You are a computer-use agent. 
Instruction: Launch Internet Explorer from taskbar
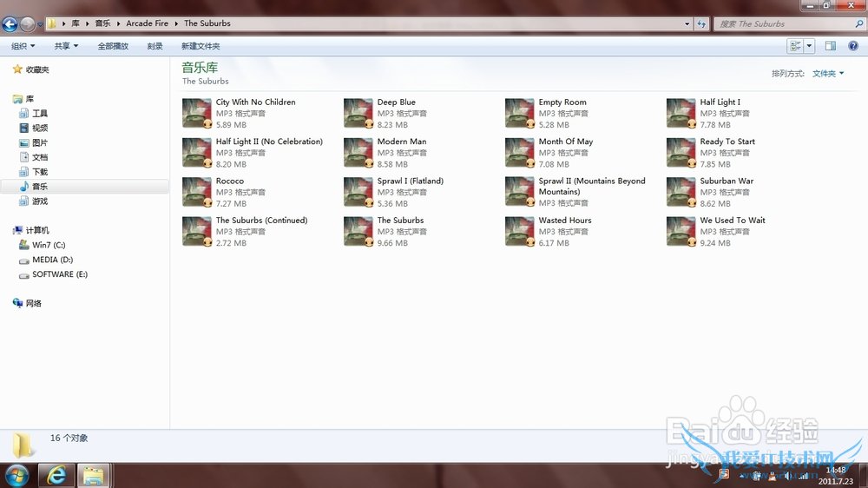(x=56, y=476)
